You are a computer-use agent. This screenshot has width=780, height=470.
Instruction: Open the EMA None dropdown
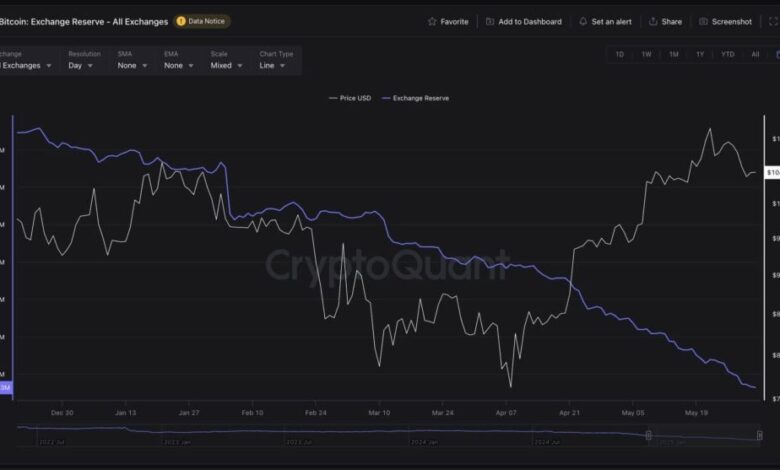point(179,65)
